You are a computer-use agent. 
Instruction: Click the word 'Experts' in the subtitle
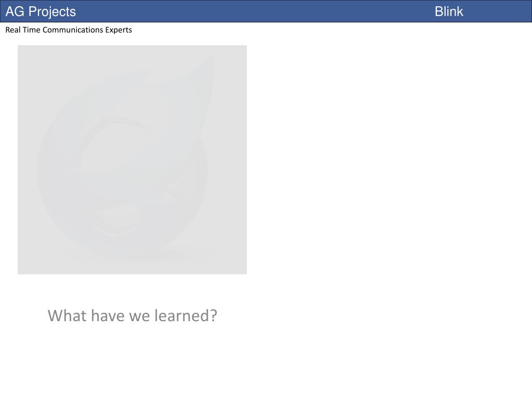click(x=118, y=30)
